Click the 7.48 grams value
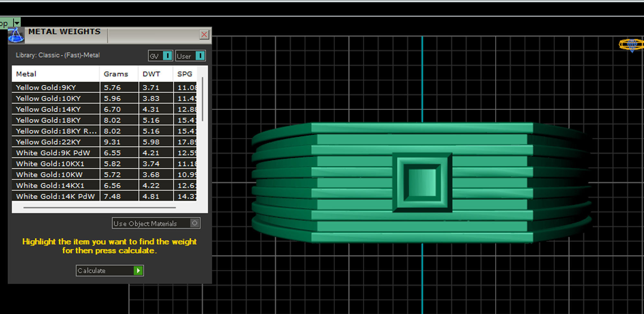The width and height of the screenshot is (644, 314). pyautogui.click(x=112, y=196)
